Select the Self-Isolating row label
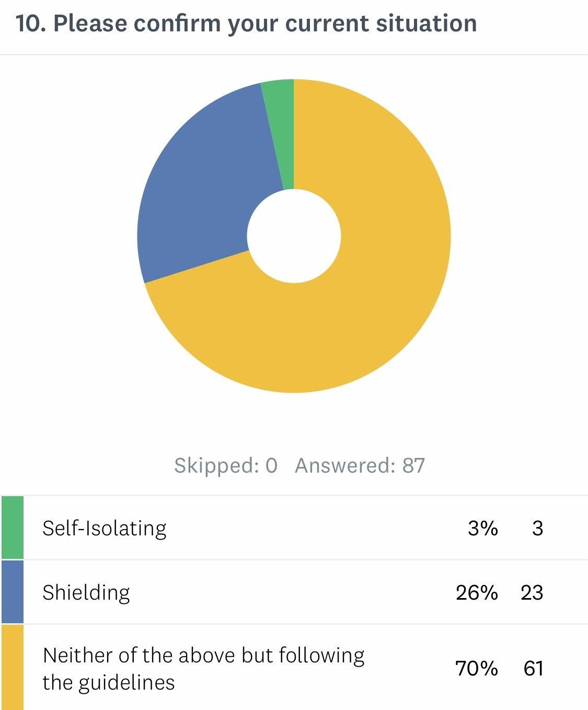 pos(105,528)
